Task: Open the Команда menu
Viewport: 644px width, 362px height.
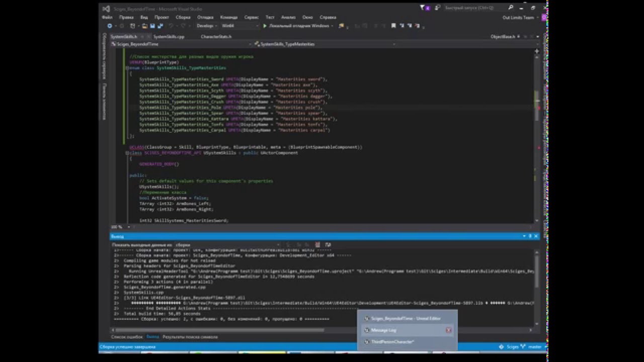Action: point(229,17)
